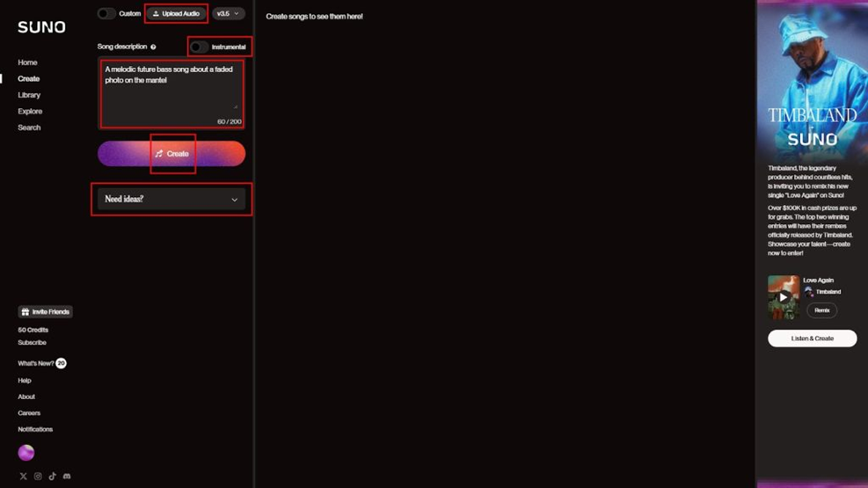Play the Love Again track
This screenshot has height=488, width=868.
tap(784, 297)
